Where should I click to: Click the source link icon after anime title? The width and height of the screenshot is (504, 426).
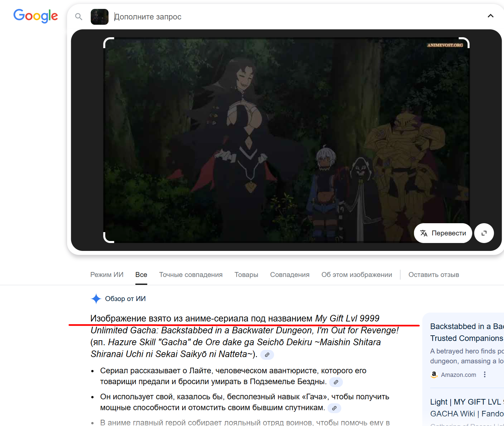pyautogui.click(x=267, y=355)
